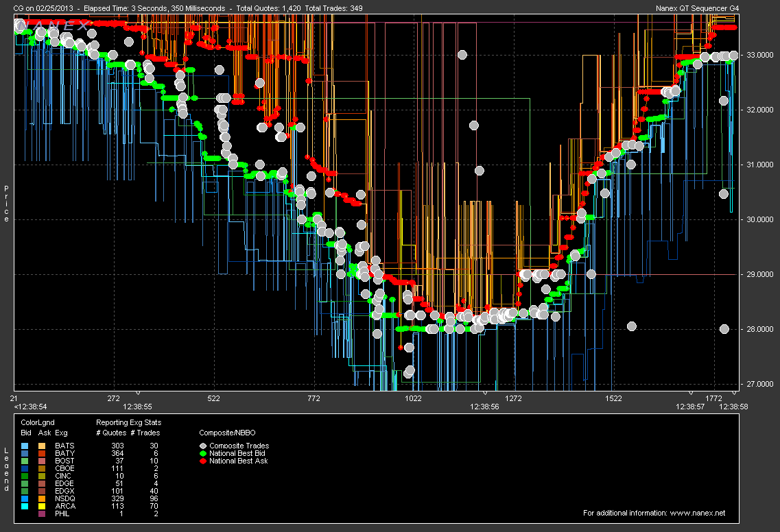Viewport: 780px width, 532px height.
Task: Select the 1772 sequence axis label
Action: point(714,398)
